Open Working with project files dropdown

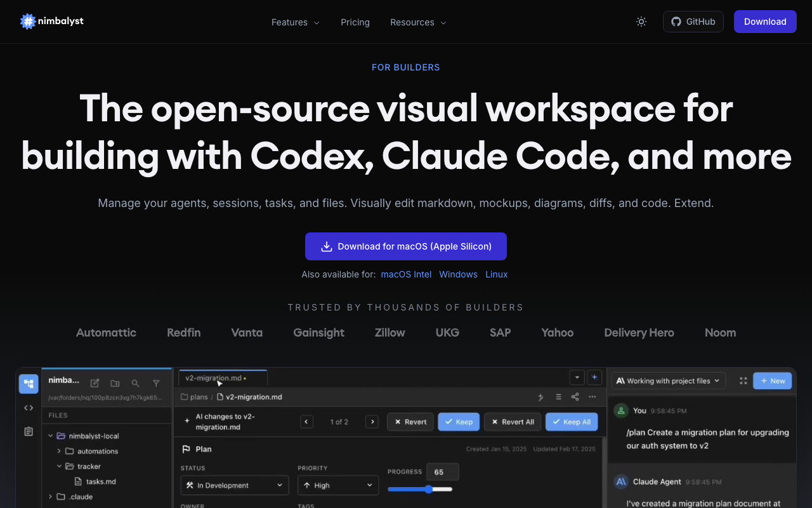pos(669,381)
